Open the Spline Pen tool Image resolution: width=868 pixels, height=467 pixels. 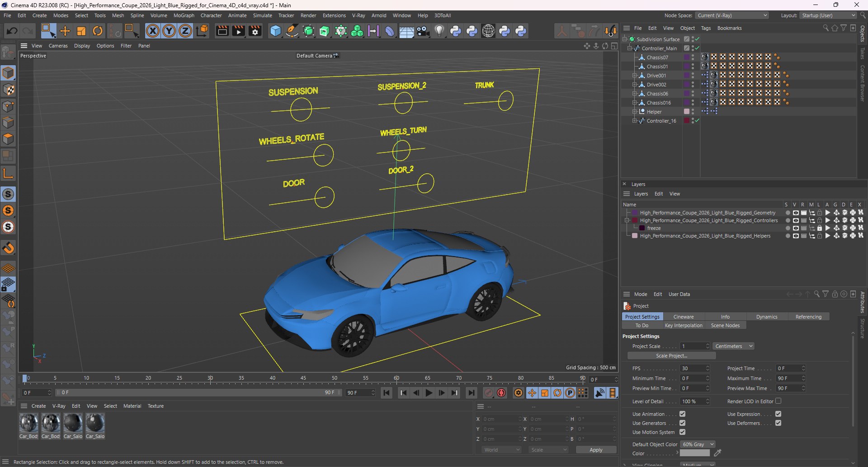(292, 31)
